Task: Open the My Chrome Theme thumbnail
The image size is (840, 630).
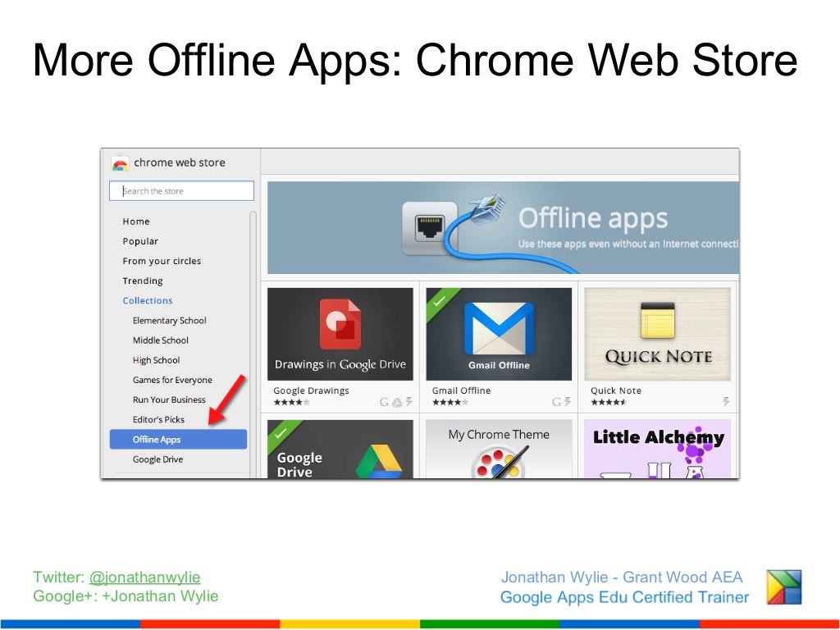Action: click(x=499, y=449)
